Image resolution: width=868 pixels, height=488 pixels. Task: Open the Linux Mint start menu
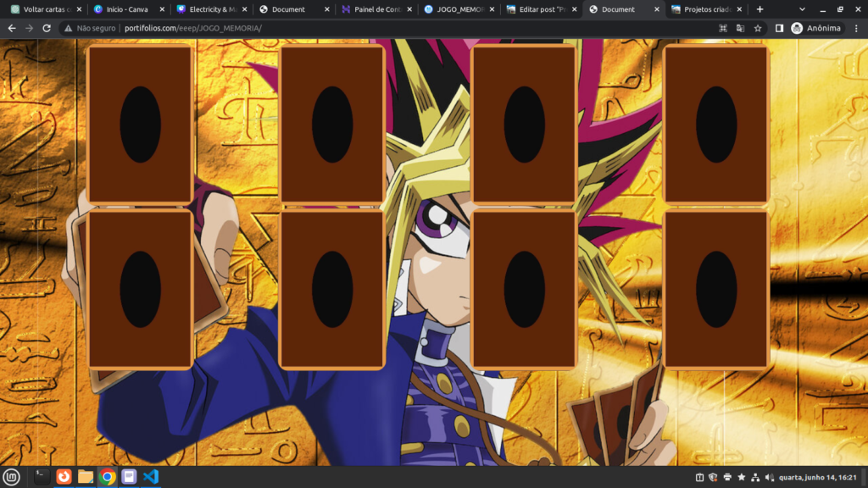pyautogui.click(x=11, y=477)
